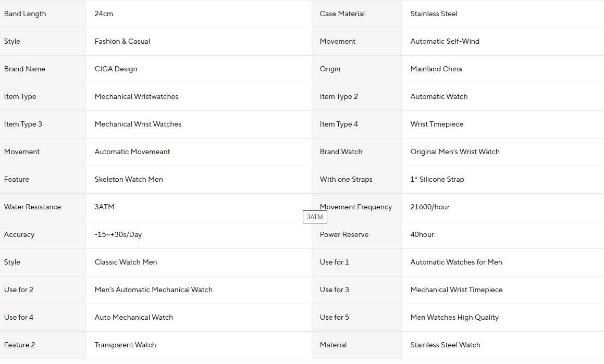Click the "Water Resistance" label
This screenshot has height=364, width=604.
(32, 207)
